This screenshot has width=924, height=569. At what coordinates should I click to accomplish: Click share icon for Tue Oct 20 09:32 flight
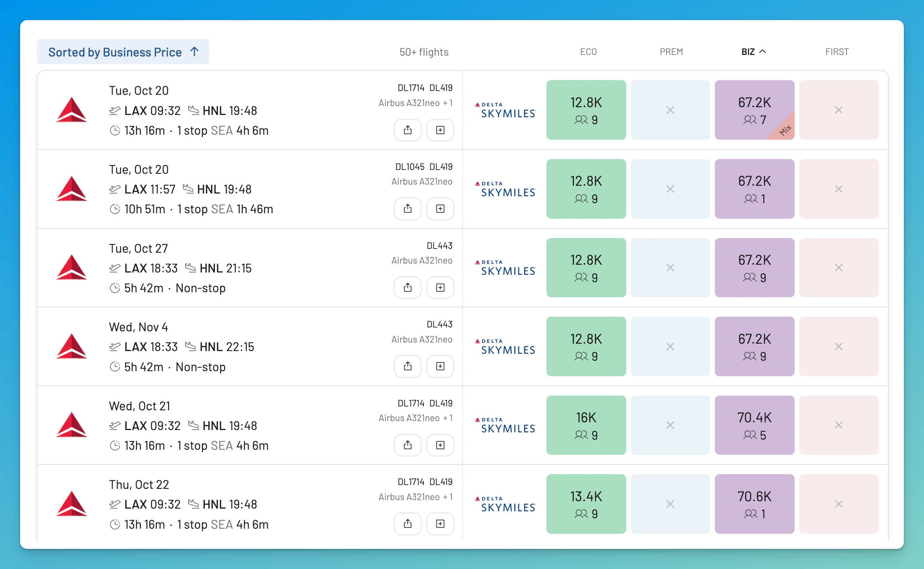407,130
